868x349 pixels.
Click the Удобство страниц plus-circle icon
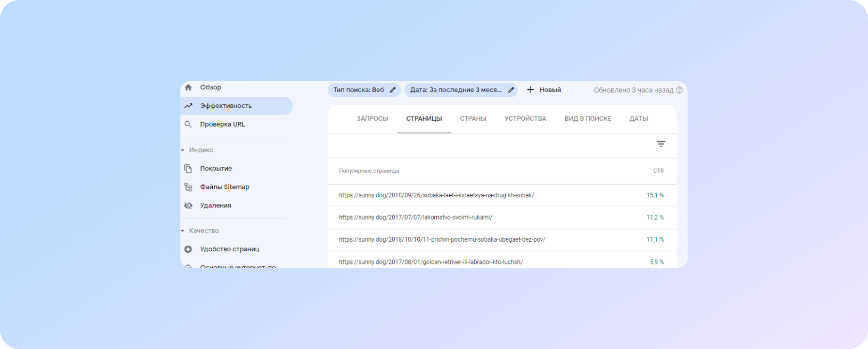point(188,249)
